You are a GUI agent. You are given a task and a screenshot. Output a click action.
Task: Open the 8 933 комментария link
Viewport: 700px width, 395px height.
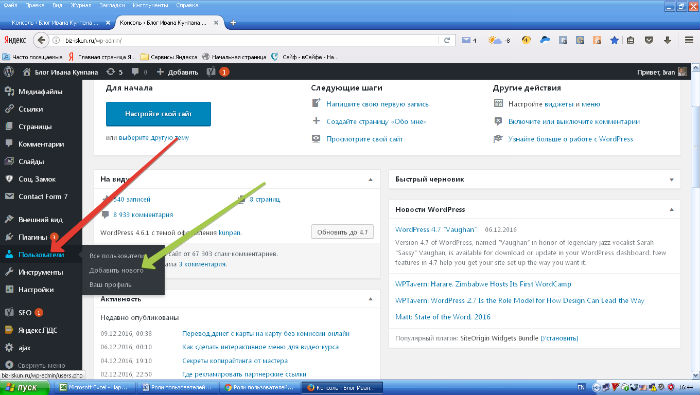[x=143, y=215]
